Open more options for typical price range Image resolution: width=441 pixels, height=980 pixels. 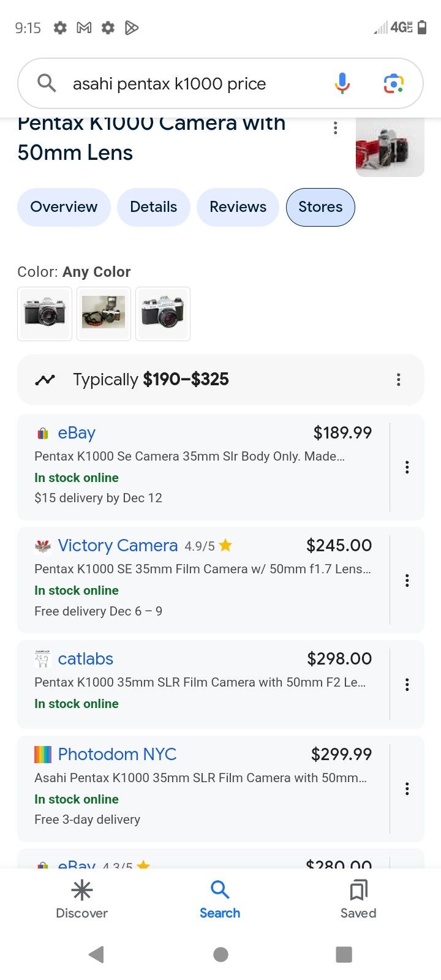click(x=398, y=380)
